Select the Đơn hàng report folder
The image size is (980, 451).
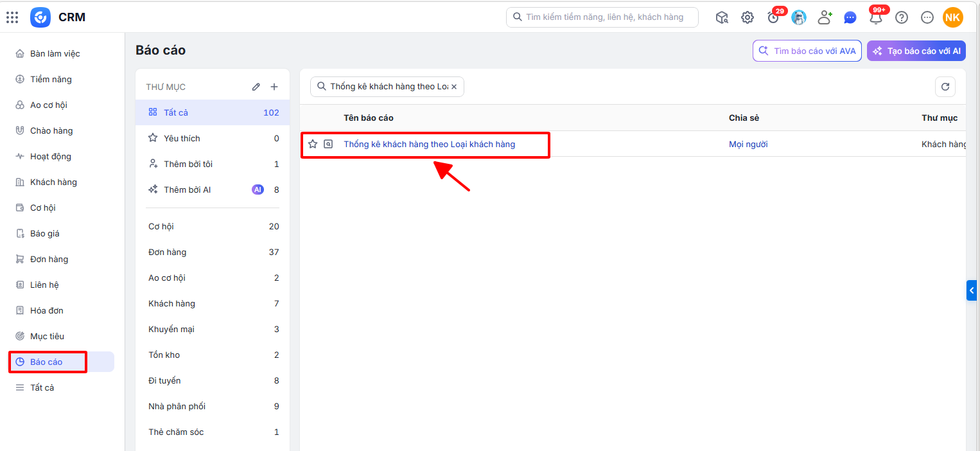pos(213,252)
